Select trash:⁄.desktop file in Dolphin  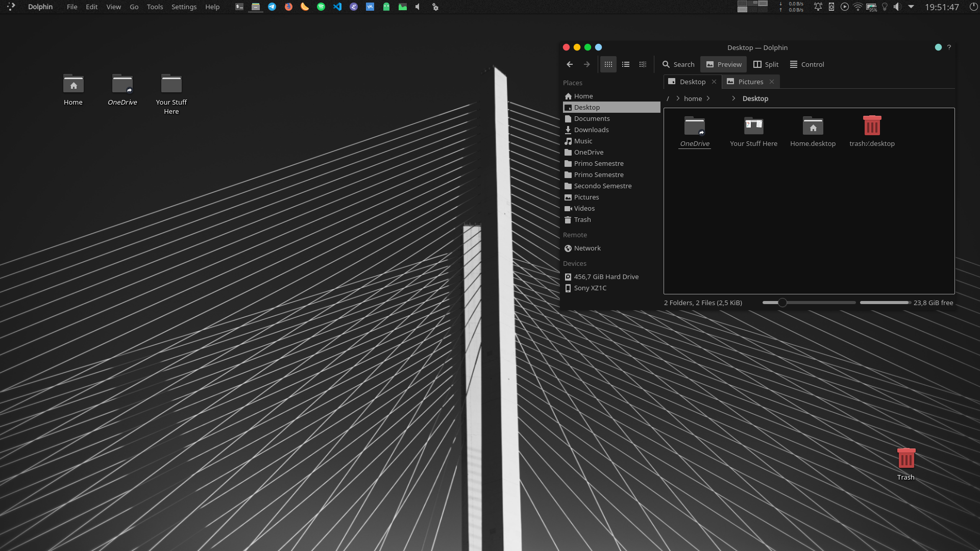(x=872, y=132)
